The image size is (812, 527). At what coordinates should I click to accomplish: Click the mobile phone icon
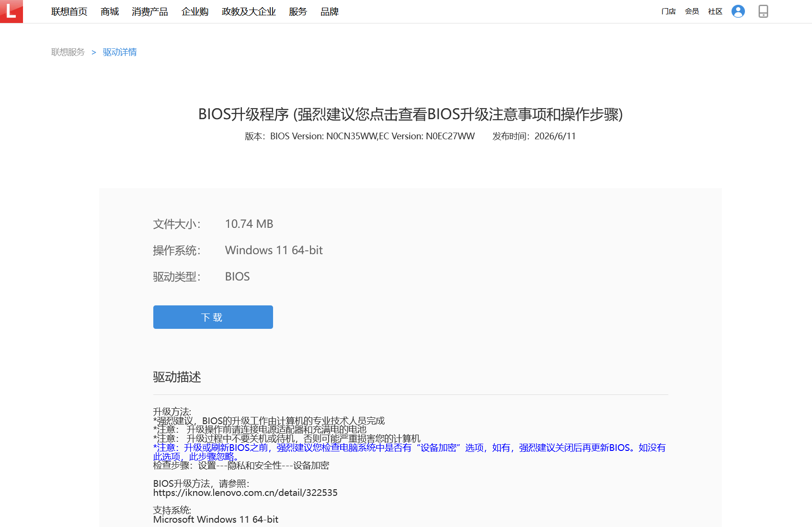click(763, 11)
